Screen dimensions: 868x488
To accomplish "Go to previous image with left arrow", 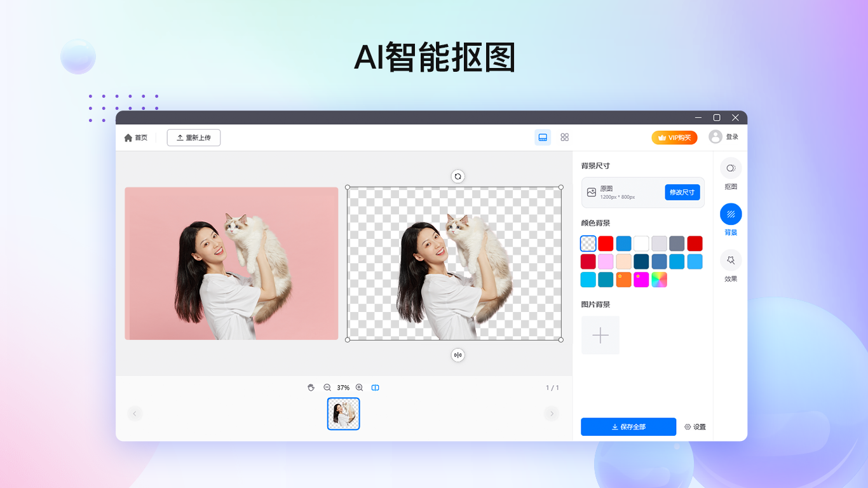I will (134, 414).
